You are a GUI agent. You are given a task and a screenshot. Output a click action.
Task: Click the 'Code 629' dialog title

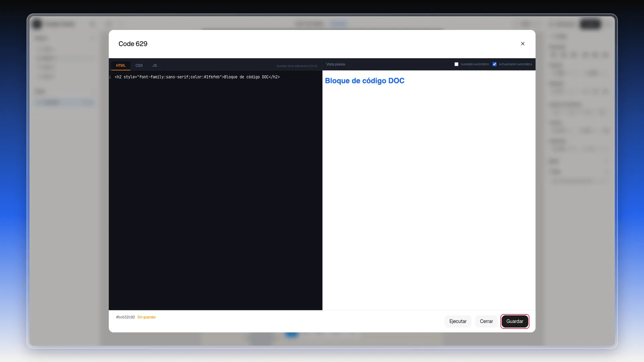coord(133,44)
